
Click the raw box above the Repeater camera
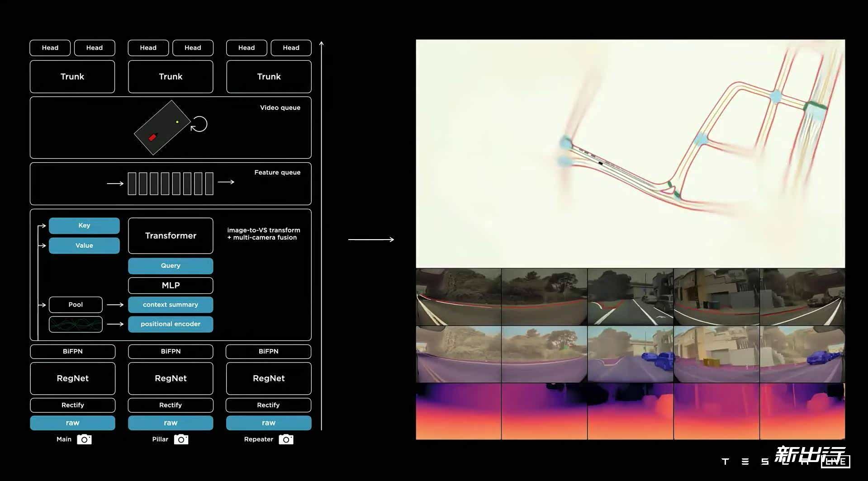269,423
